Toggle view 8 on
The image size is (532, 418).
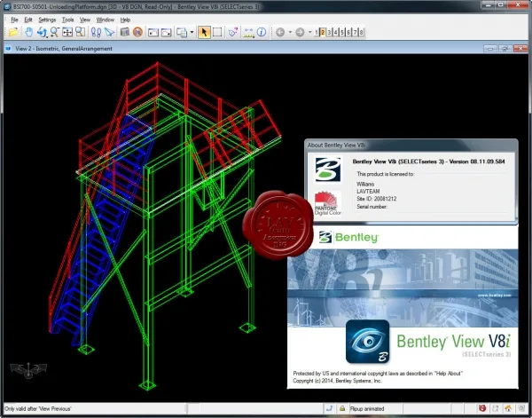point(362,32)
